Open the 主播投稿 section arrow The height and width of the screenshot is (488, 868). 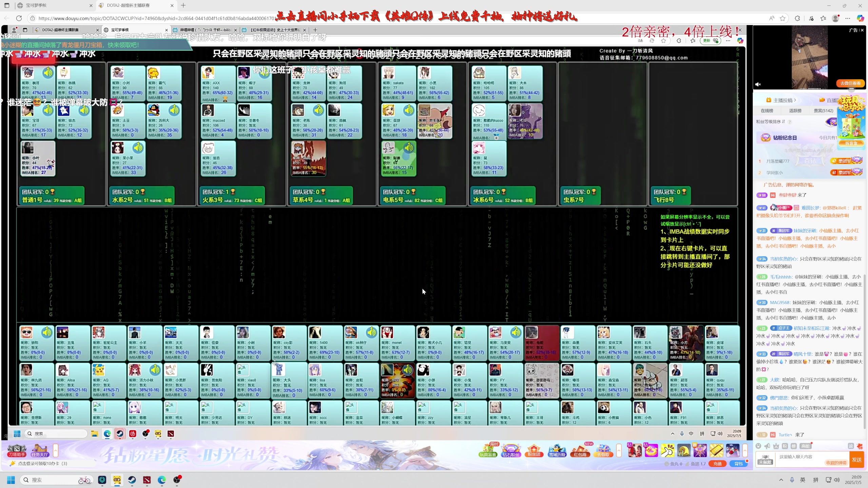pos(795,100)
